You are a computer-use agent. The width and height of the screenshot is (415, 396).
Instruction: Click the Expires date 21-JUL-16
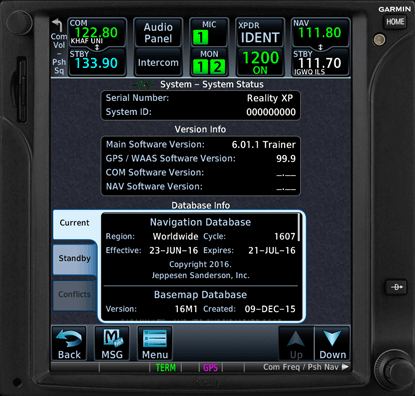tap(272, 251)
